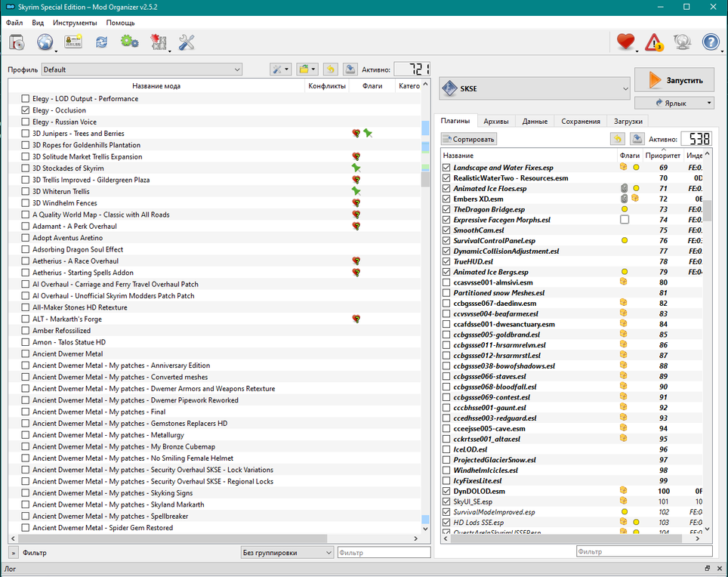Disable the Embers XD.esm plugin
This screenshot has width=728, height=577.
click(x=446, y=199)
